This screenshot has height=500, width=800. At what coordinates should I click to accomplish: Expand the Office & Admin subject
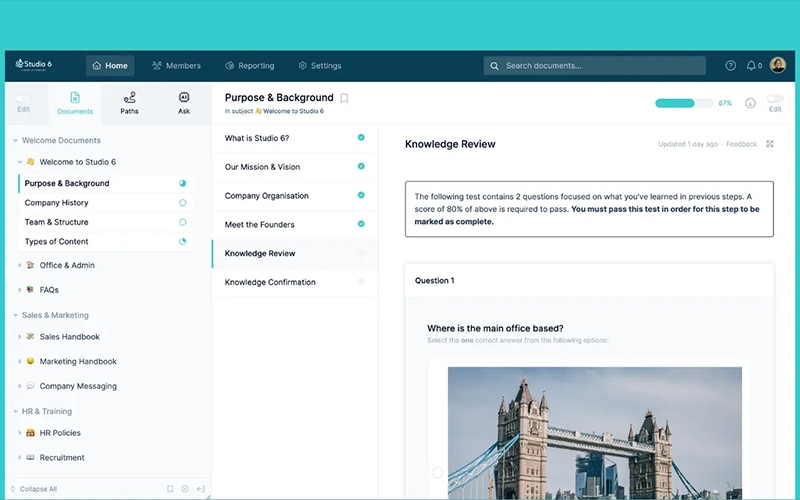(x=20, y=266)
